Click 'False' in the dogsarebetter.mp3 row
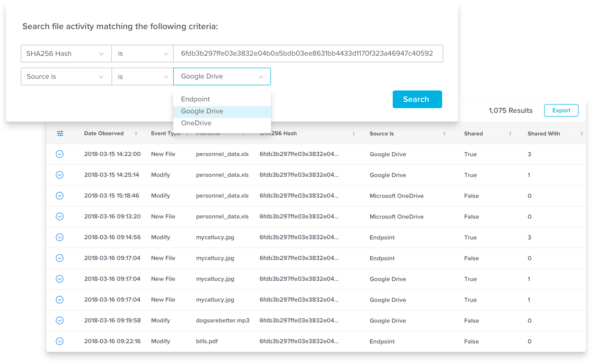 [471, 321]
